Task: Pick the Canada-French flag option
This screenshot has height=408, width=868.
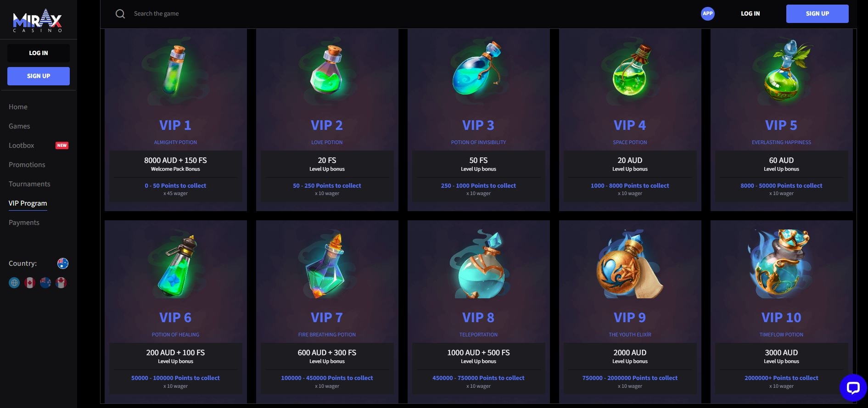Action: click(x=61, y=283)
